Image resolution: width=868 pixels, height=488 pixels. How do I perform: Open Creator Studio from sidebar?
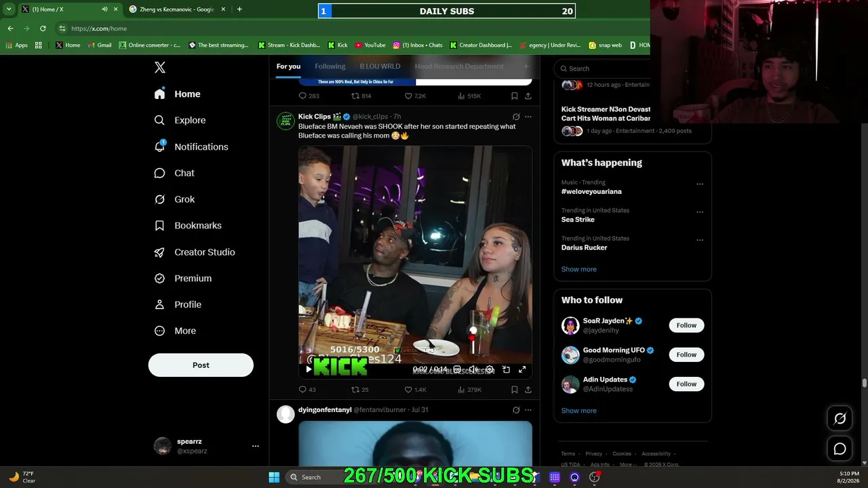195,252
